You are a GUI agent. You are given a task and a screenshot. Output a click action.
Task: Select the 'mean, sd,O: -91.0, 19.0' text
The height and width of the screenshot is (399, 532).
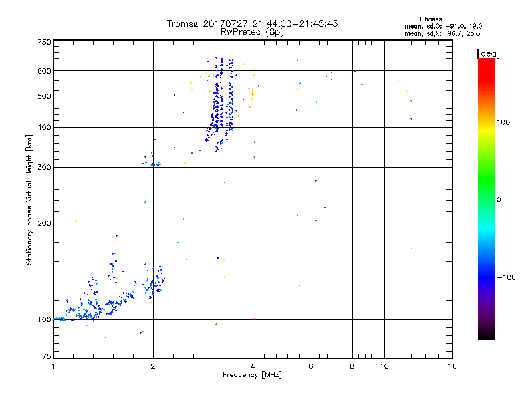[443, 26]
